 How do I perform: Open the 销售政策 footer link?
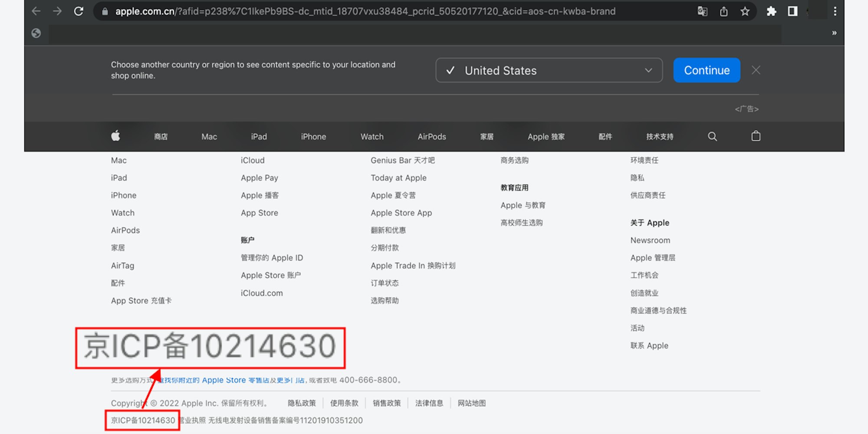coord(387,403)
